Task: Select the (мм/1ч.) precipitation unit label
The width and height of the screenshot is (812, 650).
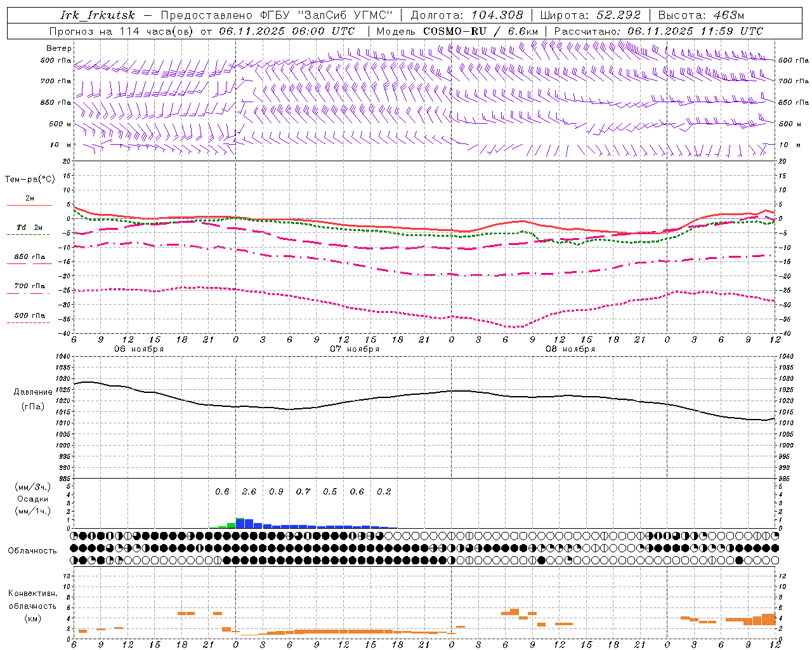Action: (33, 511)
